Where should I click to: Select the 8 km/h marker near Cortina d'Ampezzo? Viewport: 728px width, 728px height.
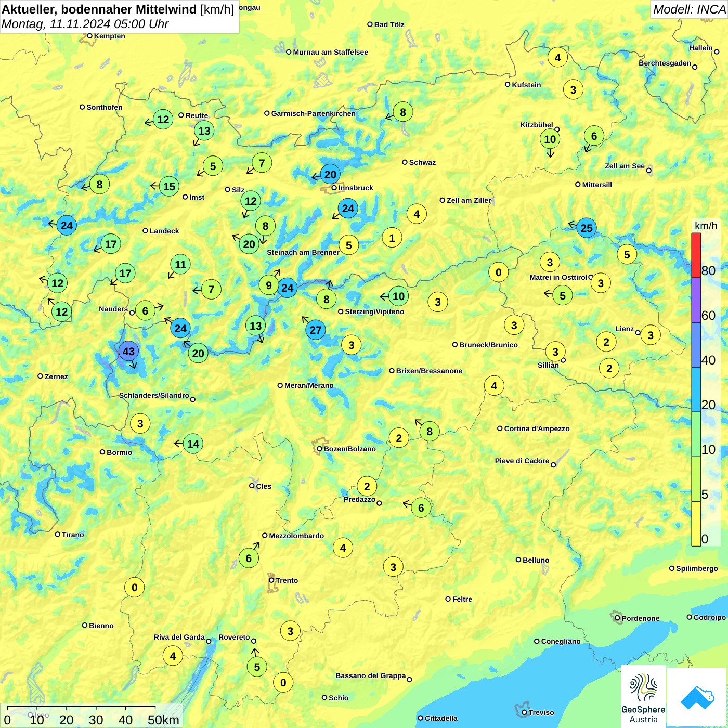pyautogui.click(x=430, y=431)
